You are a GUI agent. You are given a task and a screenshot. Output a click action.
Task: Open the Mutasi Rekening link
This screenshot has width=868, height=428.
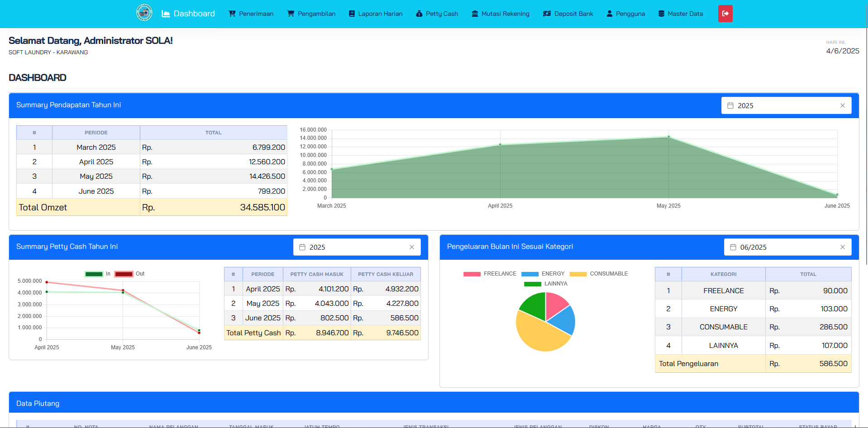click(500, 14)
